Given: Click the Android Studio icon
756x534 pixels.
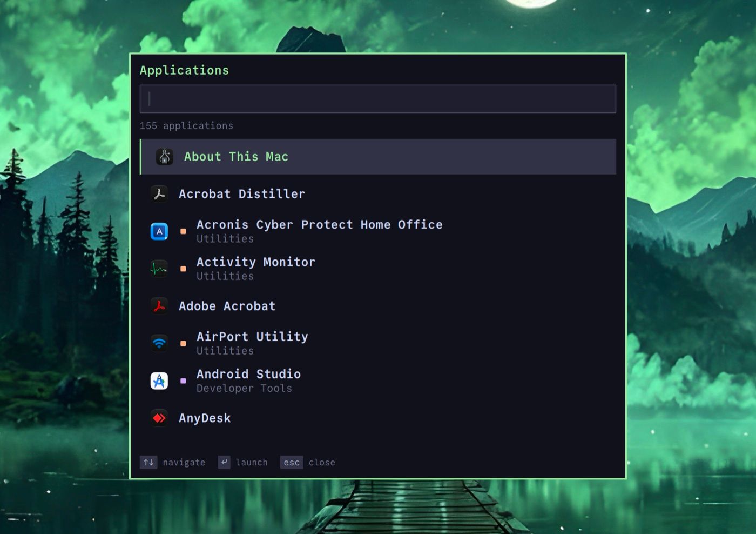Looking at the screenshot, I should (x=159, y=381).
